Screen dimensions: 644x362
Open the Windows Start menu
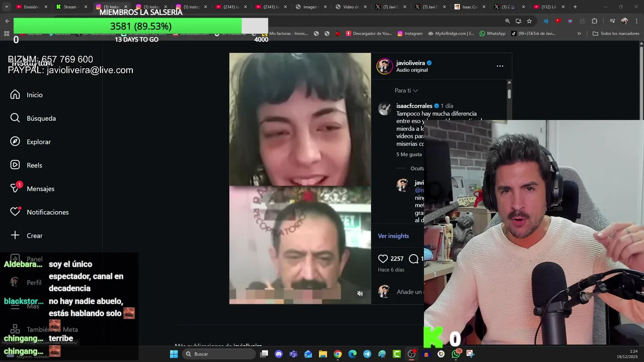(174, 354)
